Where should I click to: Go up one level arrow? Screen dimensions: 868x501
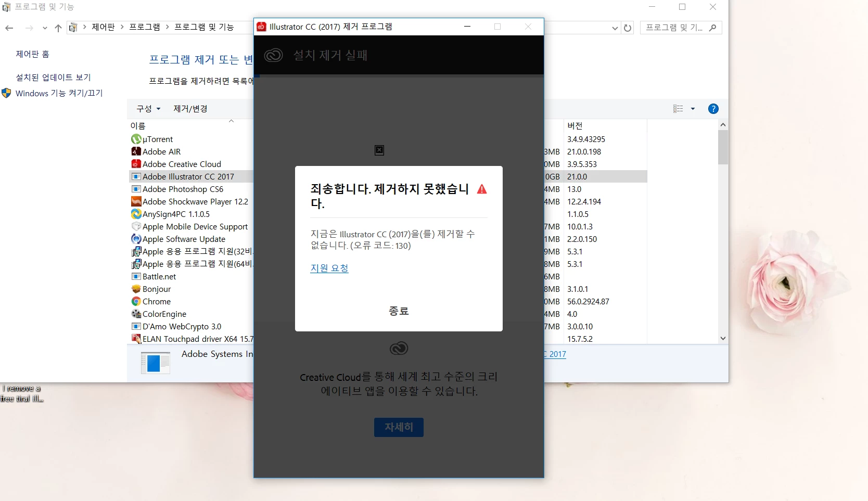pyautogui.click(x=58, y=28)
